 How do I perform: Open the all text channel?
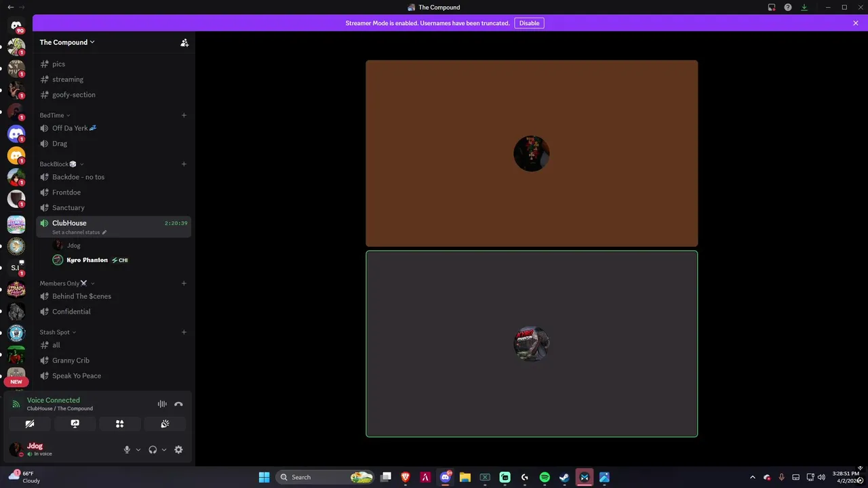tap(113, 345)
